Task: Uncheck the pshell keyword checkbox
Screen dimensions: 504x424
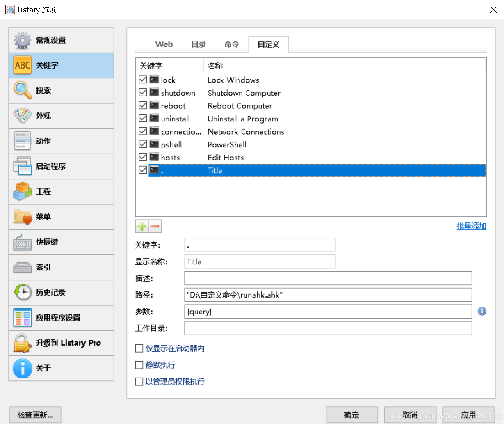Action: [143, 144]
